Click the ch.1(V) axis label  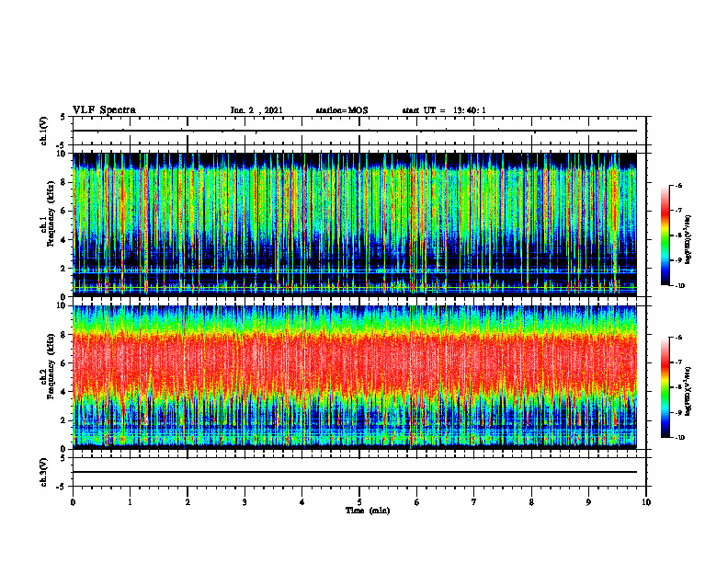click(44, 131)
